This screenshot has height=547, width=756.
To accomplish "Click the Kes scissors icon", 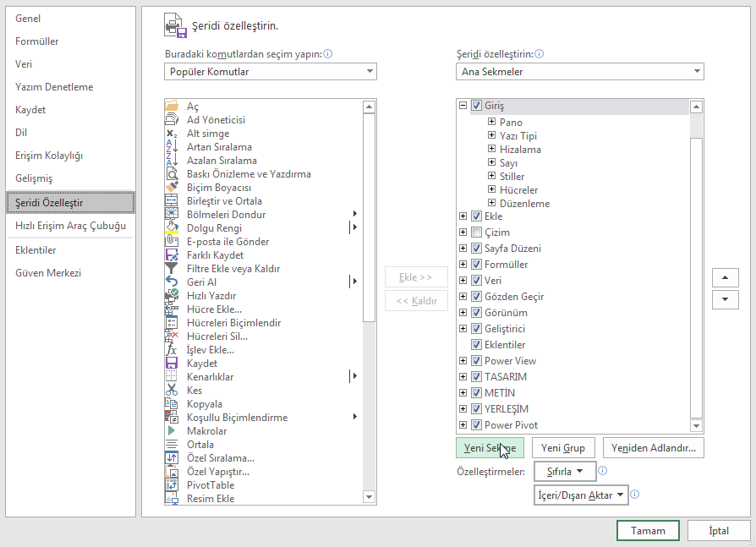I will (x=172, y=390).
